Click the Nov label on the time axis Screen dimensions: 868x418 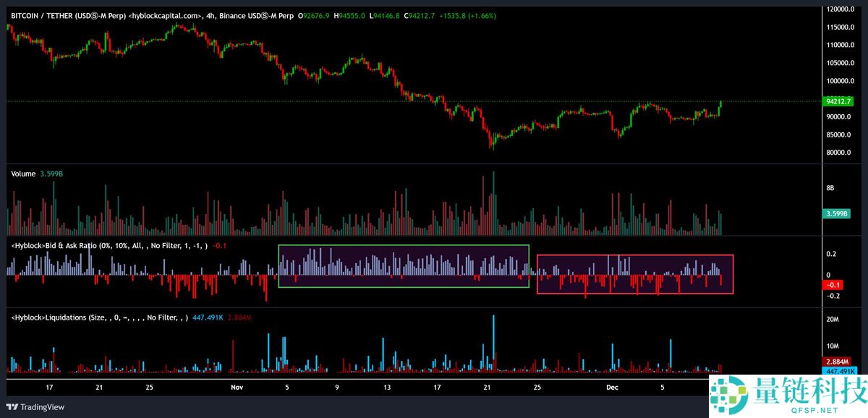[237, 387]
